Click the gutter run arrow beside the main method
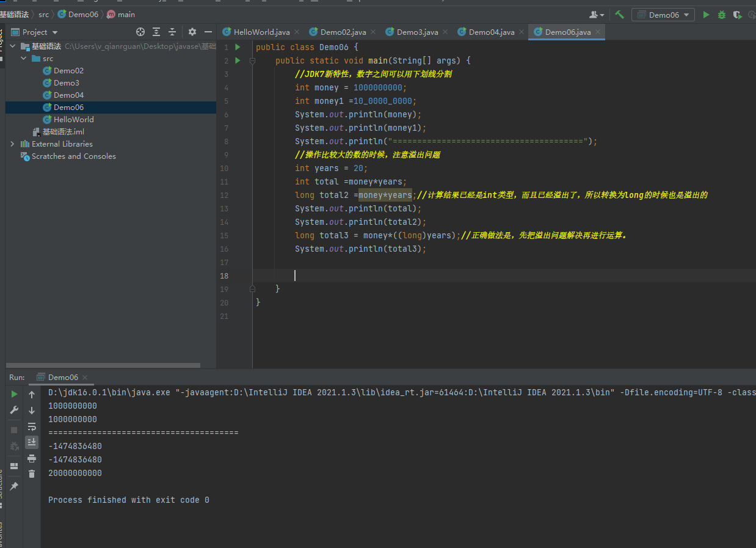756x548 pixels. [x=238, y=60]
